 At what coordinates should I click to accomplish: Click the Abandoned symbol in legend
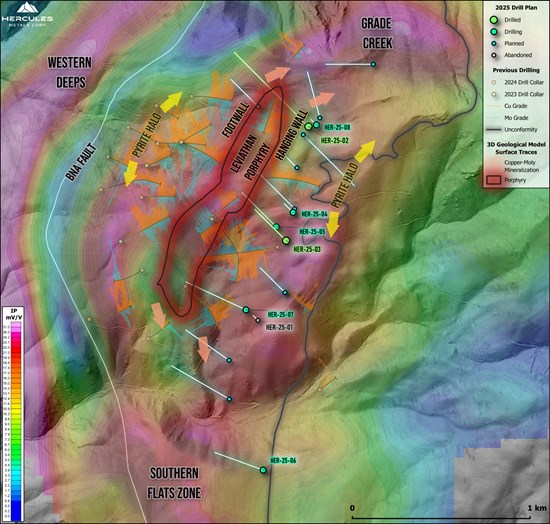click(494, 55)
